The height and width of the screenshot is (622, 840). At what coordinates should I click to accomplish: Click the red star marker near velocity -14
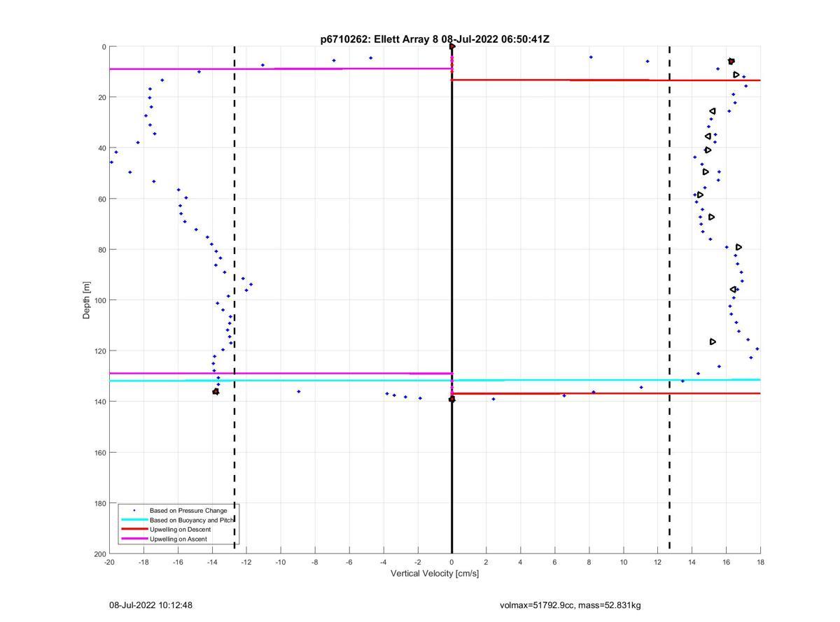(216, 392)
